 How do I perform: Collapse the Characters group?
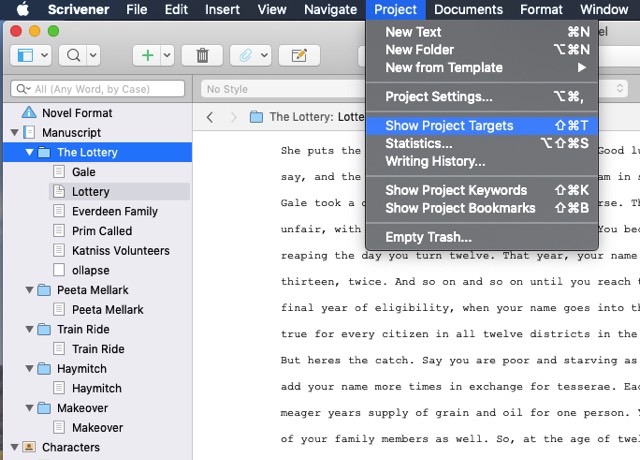[15, 447]
